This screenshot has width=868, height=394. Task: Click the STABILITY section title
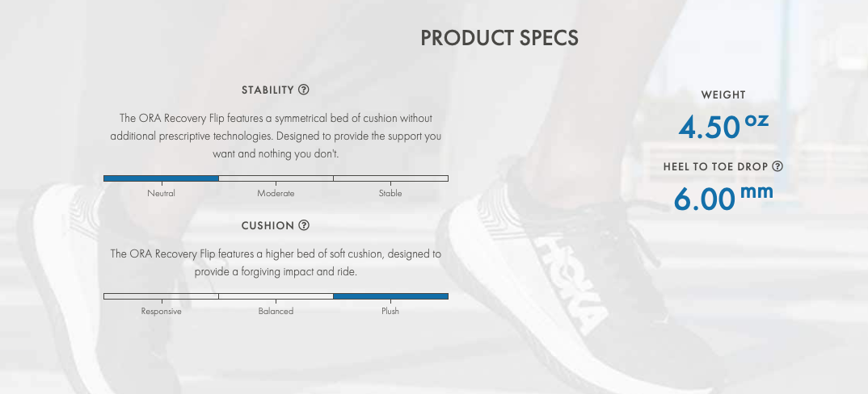click(x=268, y=90)
